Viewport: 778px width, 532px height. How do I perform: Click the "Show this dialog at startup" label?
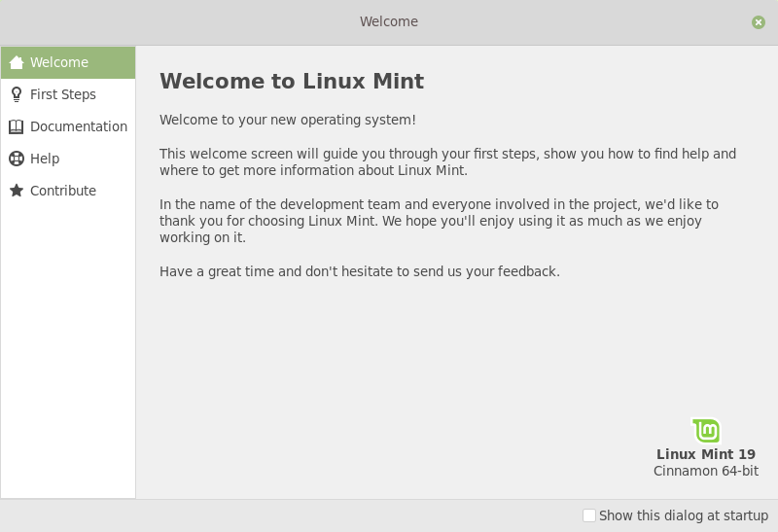click(684, 515)
